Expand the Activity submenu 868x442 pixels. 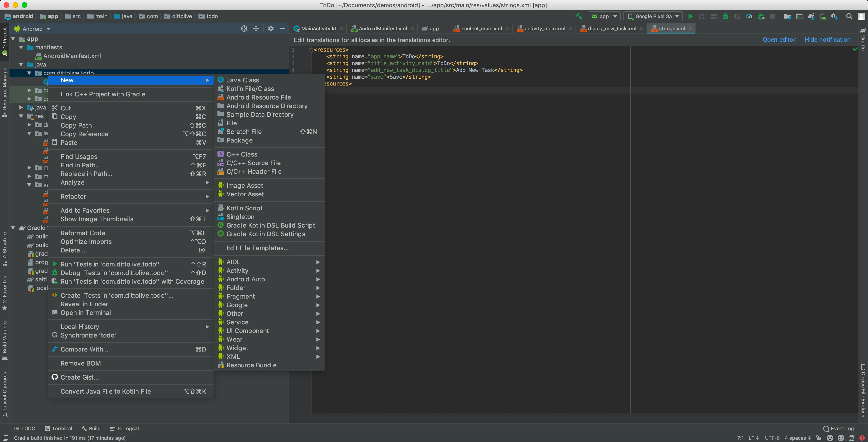point(269,271)
